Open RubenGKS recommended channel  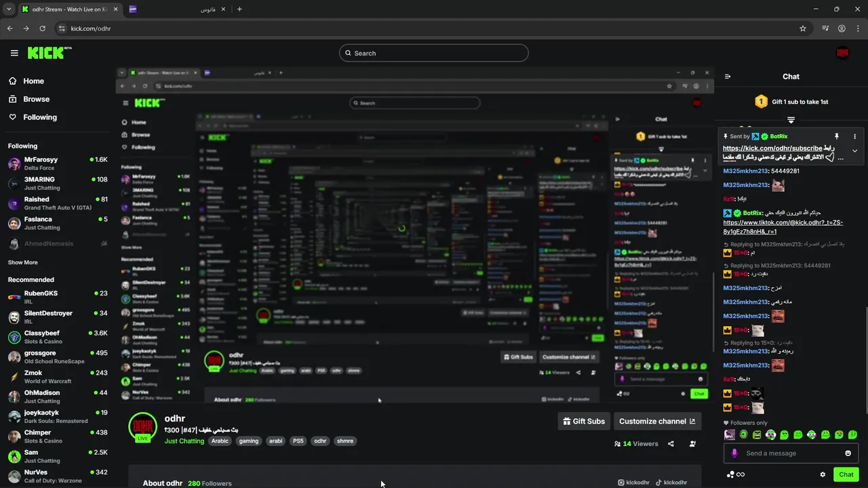tap(58, 297)
